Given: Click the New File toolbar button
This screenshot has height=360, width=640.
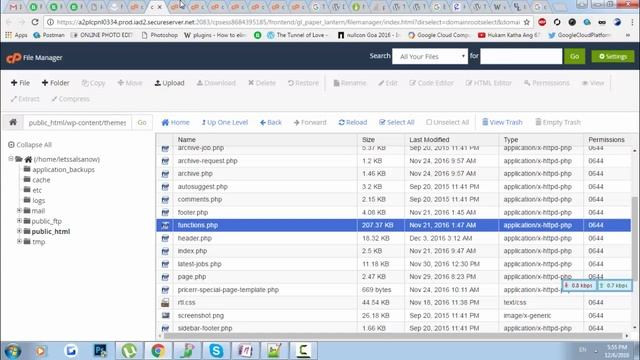Looking at the screenshot, I should click(x=20, y=83).
